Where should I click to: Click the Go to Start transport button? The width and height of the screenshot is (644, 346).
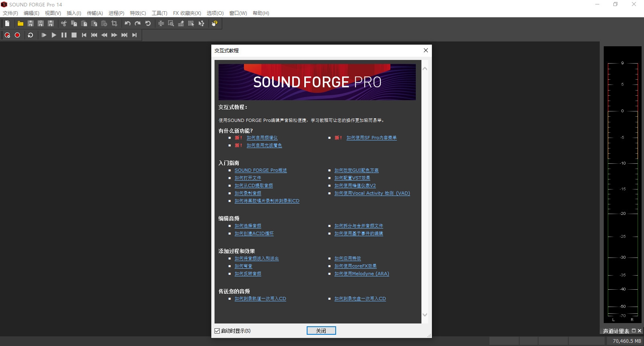tap(84, 35)
